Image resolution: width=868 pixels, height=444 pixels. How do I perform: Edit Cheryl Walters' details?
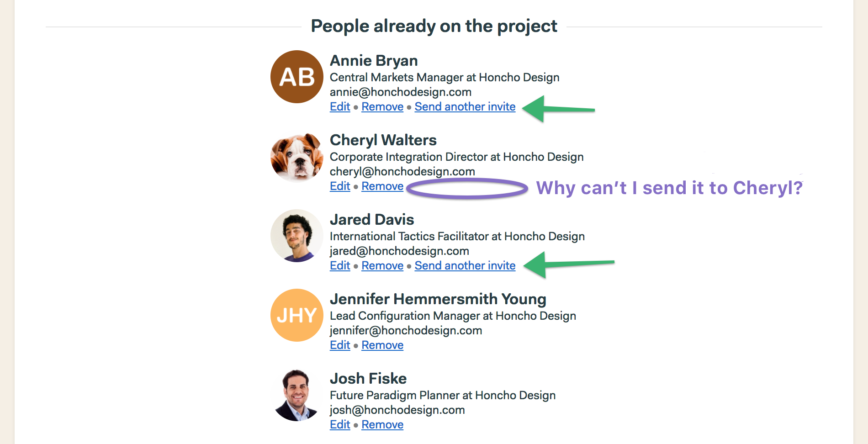click(340, 186)
